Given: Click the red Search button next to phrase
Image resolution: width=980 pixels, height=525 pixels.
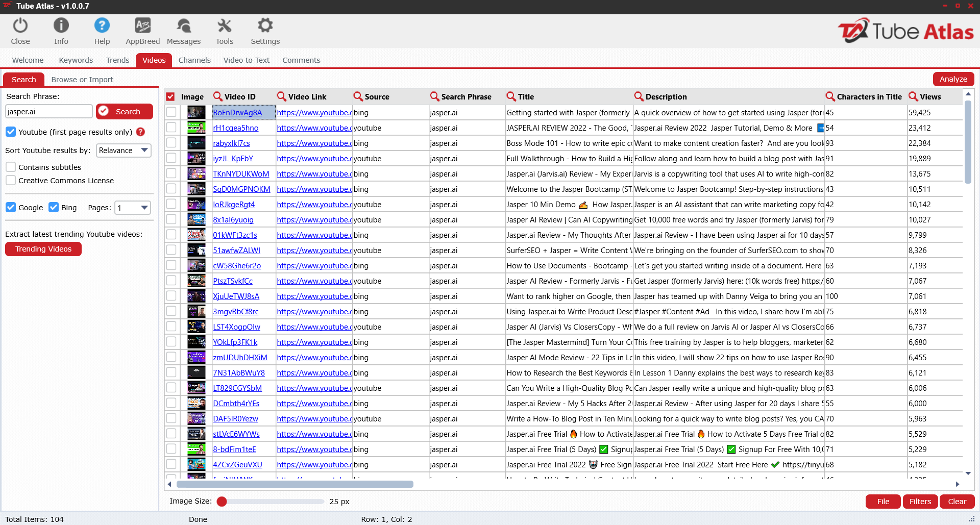Looking at the screenshot, I should [x=125, y=112].
